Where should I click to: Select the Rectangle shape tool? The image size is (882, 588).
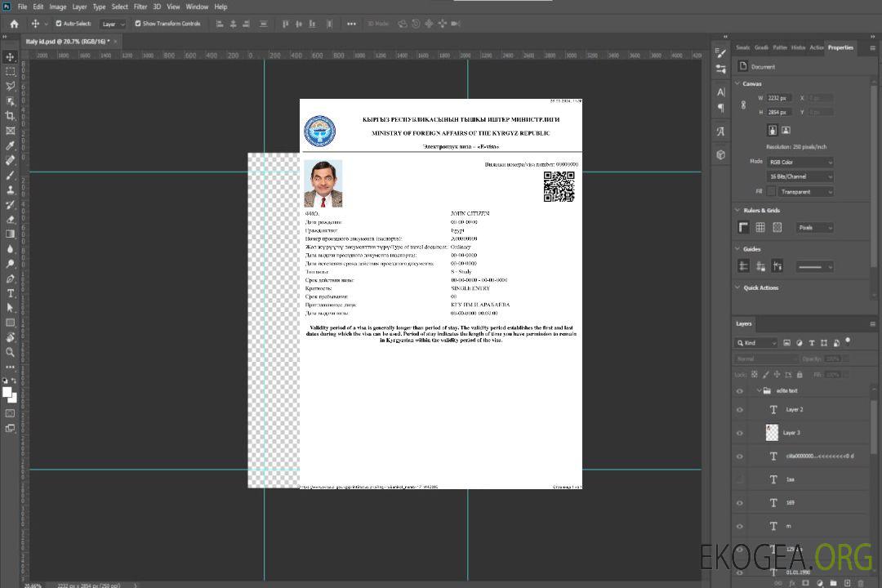(10, 323)
